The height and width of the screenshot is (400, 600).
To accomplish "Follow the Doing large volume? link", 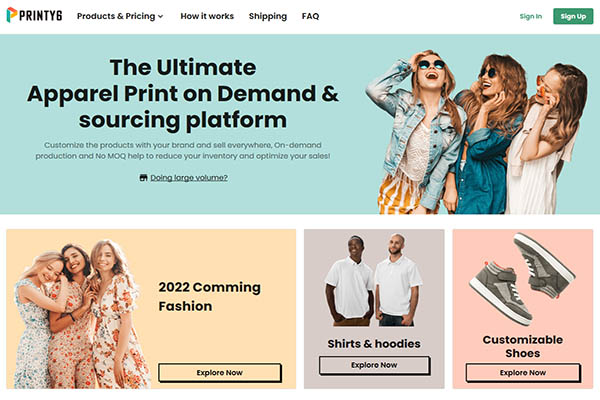I will [189, 178].
